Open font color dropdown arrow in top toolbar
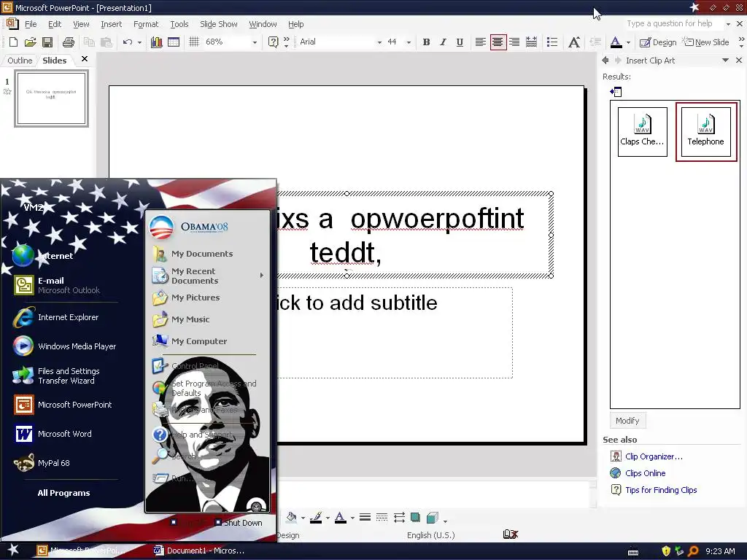Screen dimensions: 747x560 (628, 42)
